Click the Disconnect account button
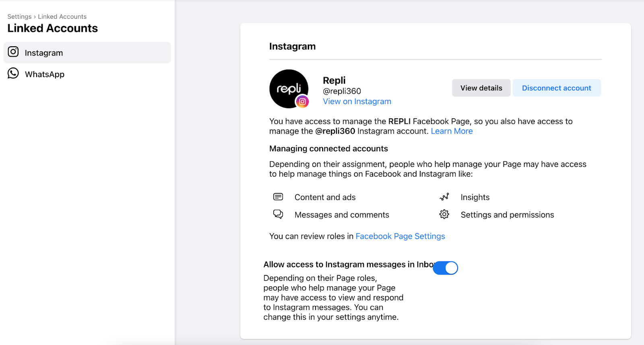The width and height of the screenshot is (644, 345). click(x=557, y=88)
